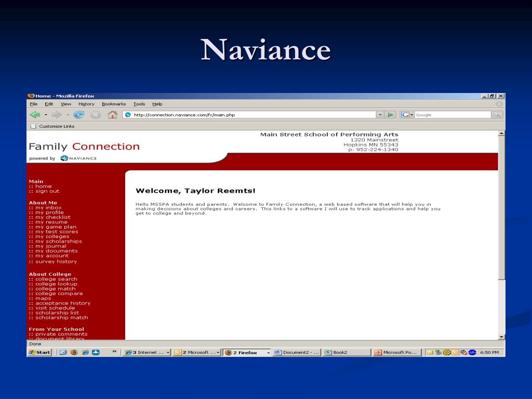Open the my account link
This screenshot has width=532, height=399.
pos(52,256)
